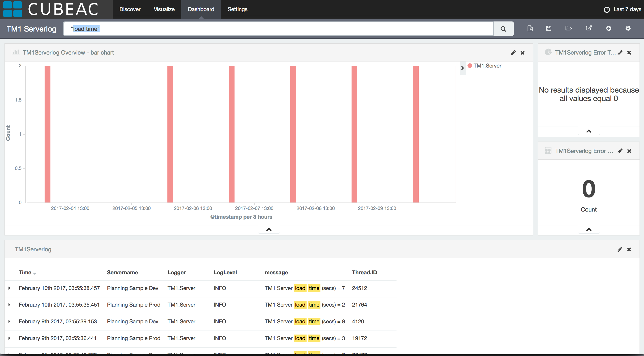Edit the TM1Serverlog table panel

620,249
